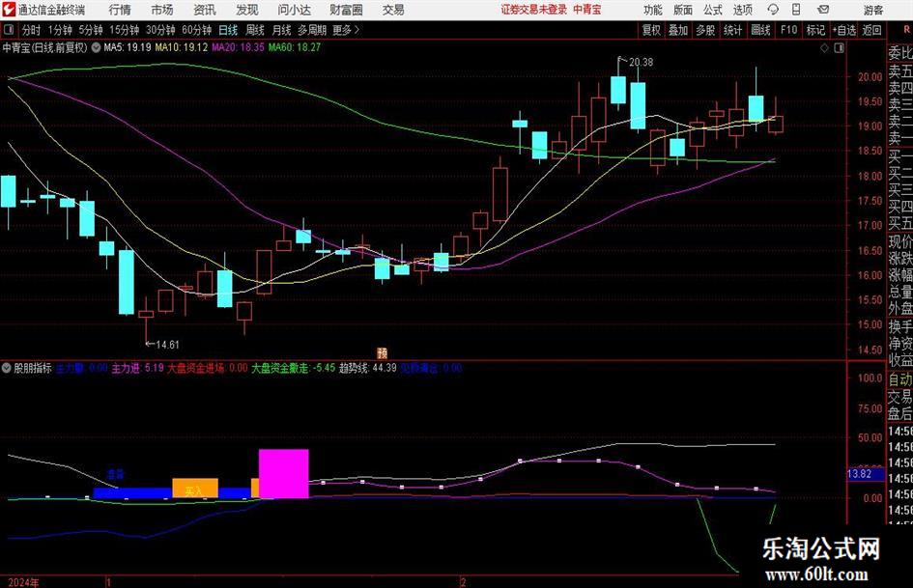Screen dimensions: 913x588
Task: Click the 统计 statistics button
Action: click(x=732, y=30)
